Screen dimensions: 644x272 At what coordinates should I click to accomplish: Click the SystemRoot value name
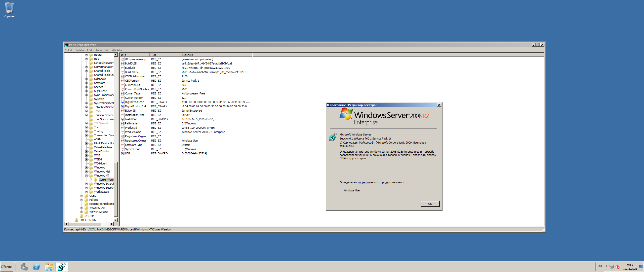[133, 149]
